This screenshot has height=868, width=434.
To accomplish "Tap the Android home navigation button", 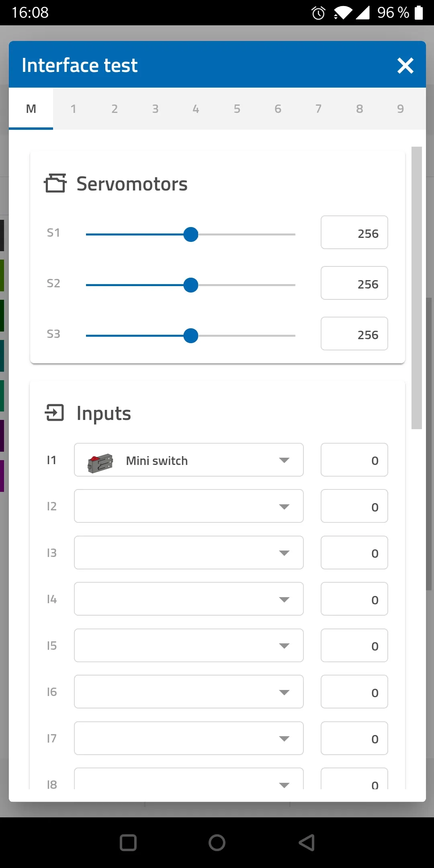I will point(217,843).
